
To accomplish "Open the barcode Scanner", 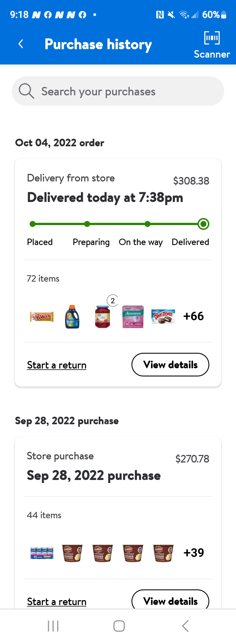I will (212, 45).
